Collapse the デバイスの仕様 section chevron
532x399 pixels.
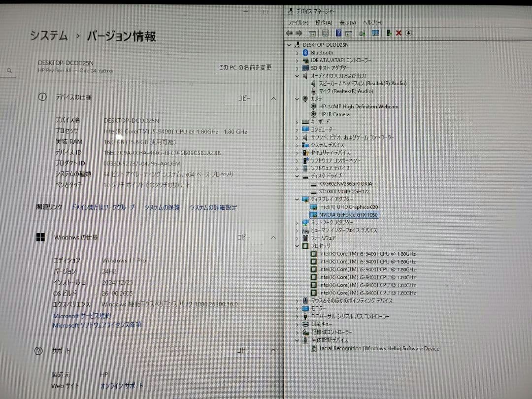point(273,99)
